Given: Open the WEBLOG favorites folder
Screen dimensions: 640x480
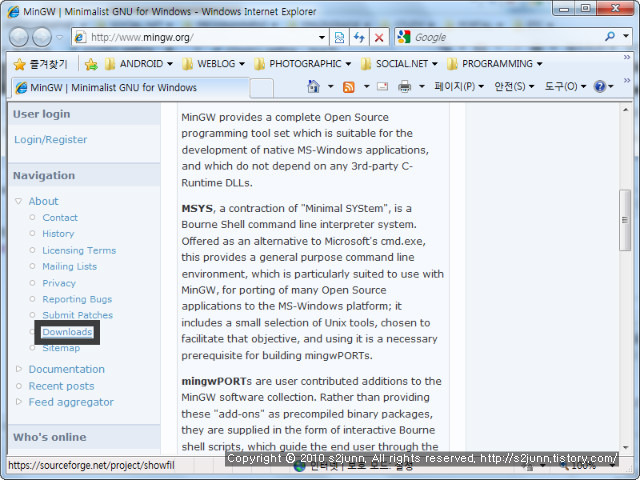Looking at the screenshot, I should (x=213, y=64).
